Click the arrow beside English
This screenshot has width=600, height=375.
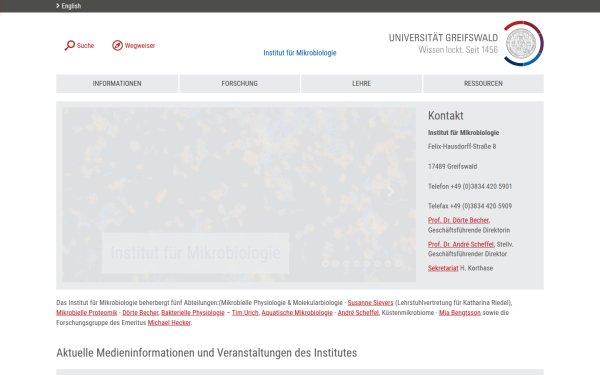(x=58, y=6)
